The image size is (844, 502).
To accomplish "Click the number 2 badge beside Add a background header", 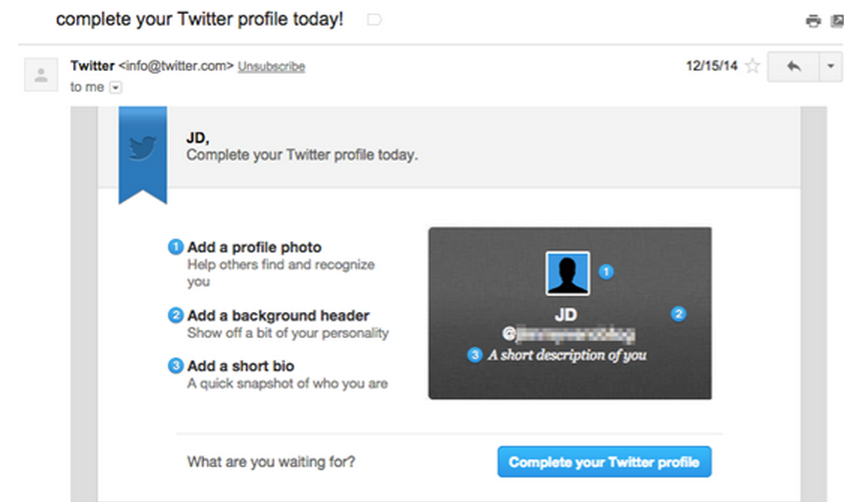I will click(176, 316).
